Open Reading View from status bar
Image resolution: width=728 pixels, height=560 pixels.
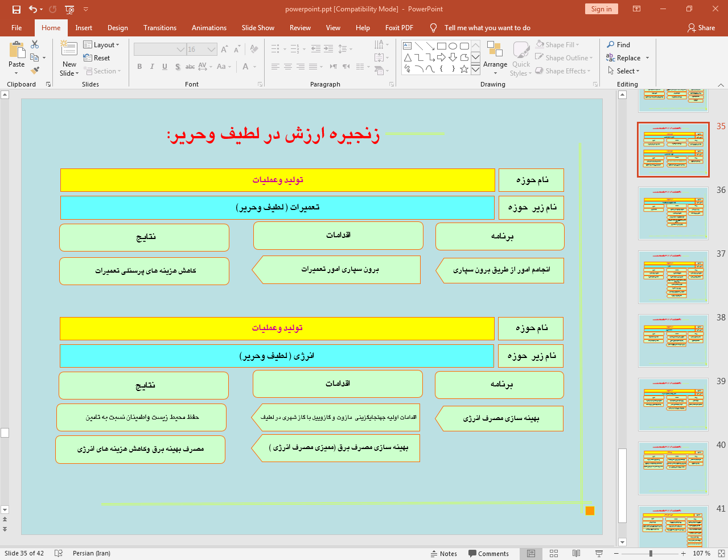576,553
